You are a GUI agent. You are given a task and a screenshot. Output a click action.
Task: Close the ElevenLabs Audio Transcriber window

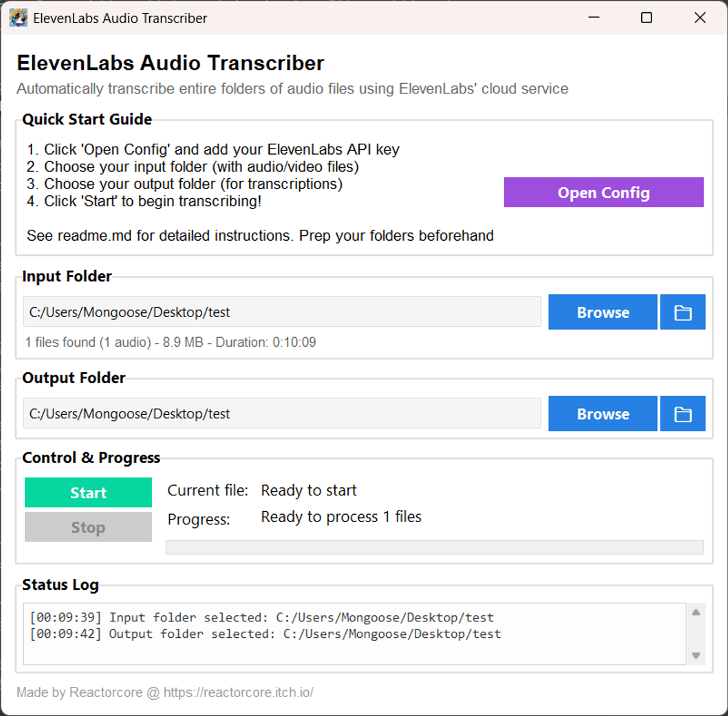700,18
